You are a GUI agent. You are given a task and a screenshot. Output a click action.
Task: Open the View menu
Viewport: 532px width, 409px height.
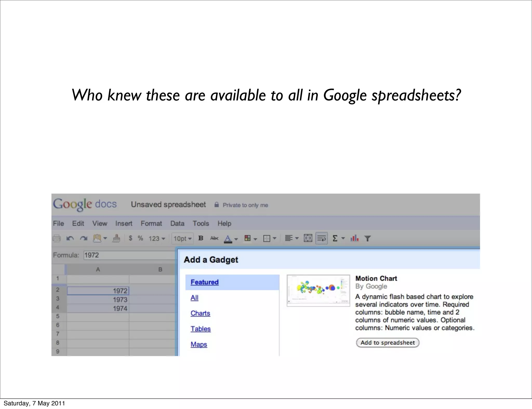click(x=100, y=223)
